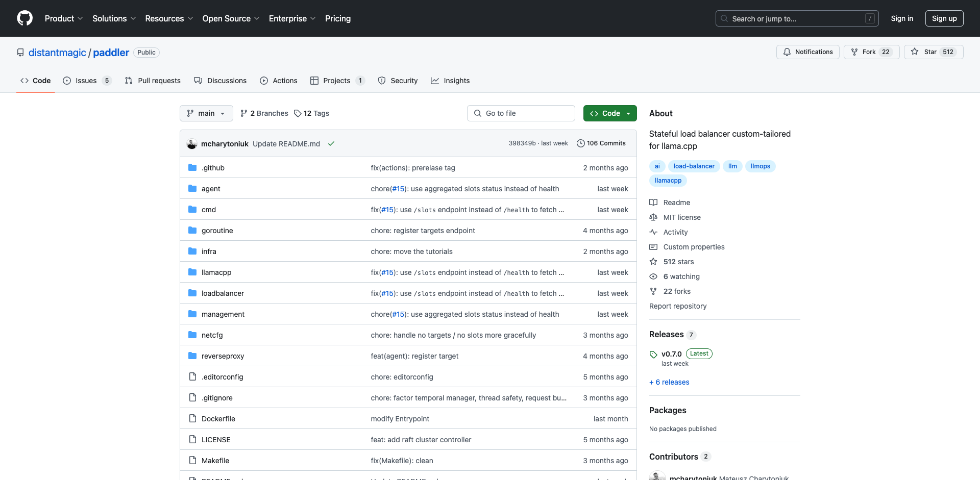980x480 pixels.
Task: Open the distantmagic owner link
Action: pyautogui.click(x=57, y=53)
